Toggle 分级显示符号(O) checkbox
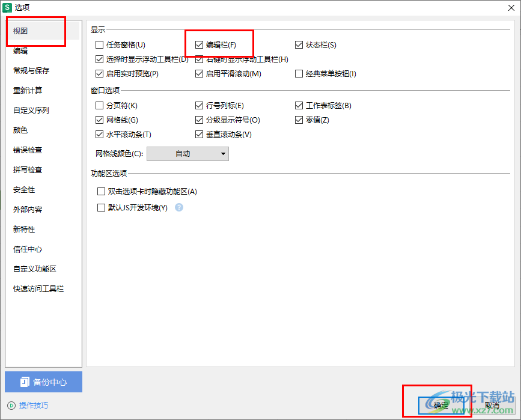The height and width of the screenshot is (420, 521). click(x=199, y=120)
